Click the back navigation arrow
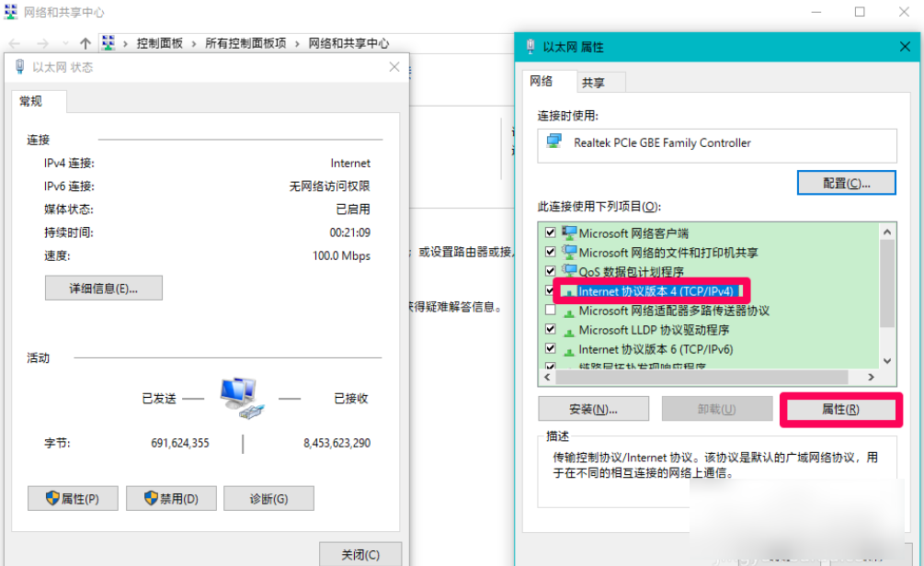This screenshot has width=924, height=566. 14,42
